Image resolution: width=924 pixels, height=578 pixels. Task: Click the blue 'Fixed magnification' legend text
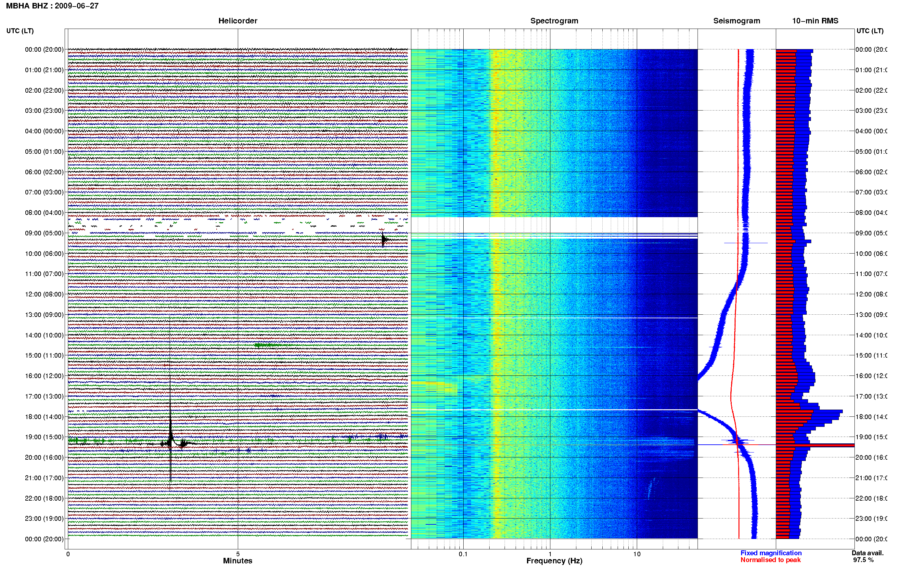pyautogui.click(x=771, y=553)
